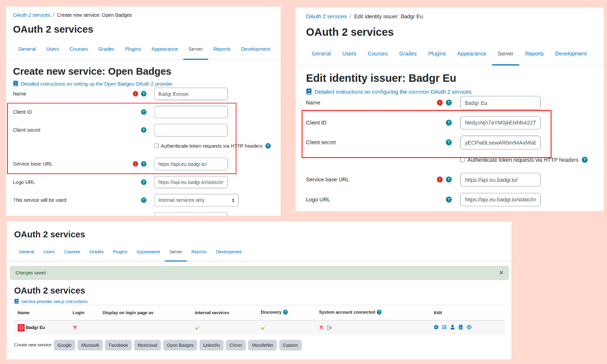Screen dimensions: 607x364
Task: Click required icon beside Name in Create form
Action: click(136, 94)
